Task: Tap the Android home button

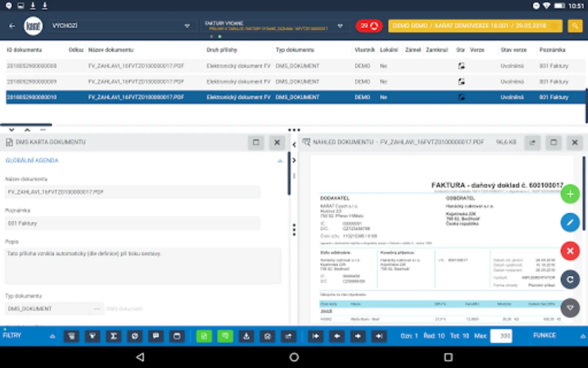Action: click(294, 357)
